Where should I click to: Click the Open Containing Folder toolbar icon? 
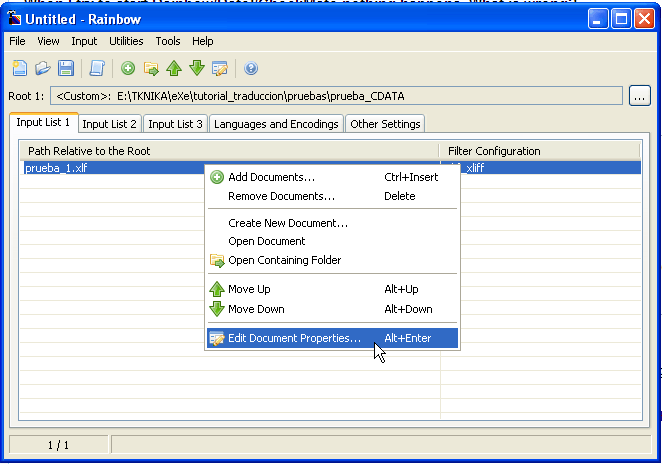(x=151, y=68)
